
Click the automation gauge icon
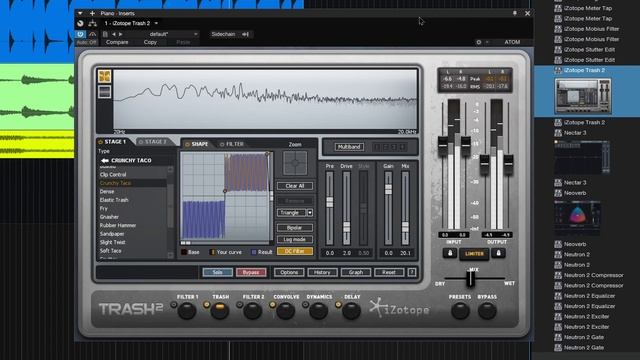(x=93, y=34)
